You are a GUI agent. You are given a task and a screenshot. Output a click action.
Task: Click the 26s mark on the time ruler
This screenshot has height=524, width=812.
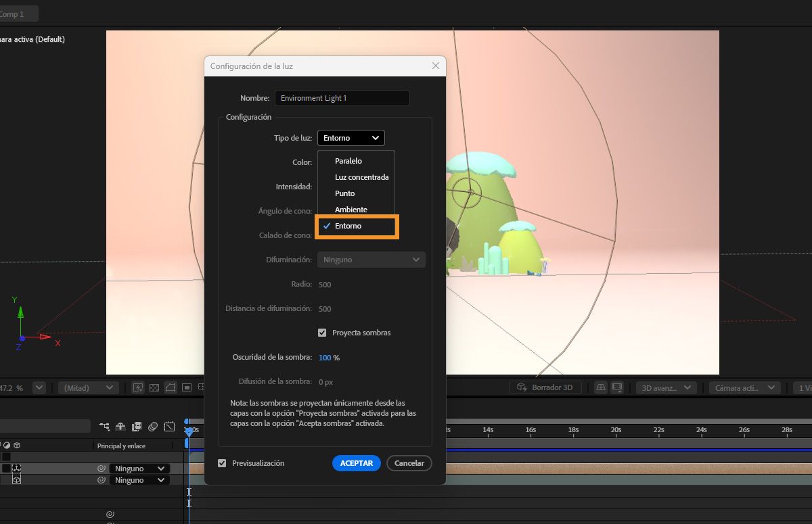click(744, 429)
